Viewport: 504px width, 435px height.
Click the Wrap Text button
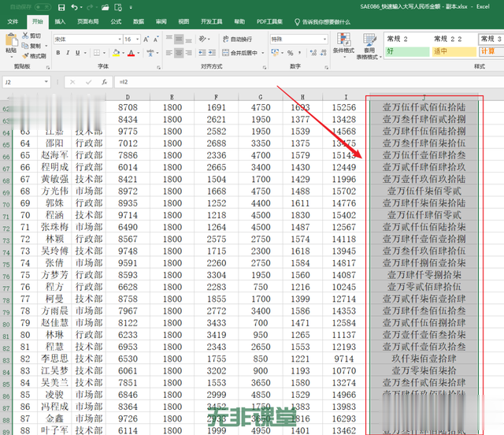pos(237,39)
